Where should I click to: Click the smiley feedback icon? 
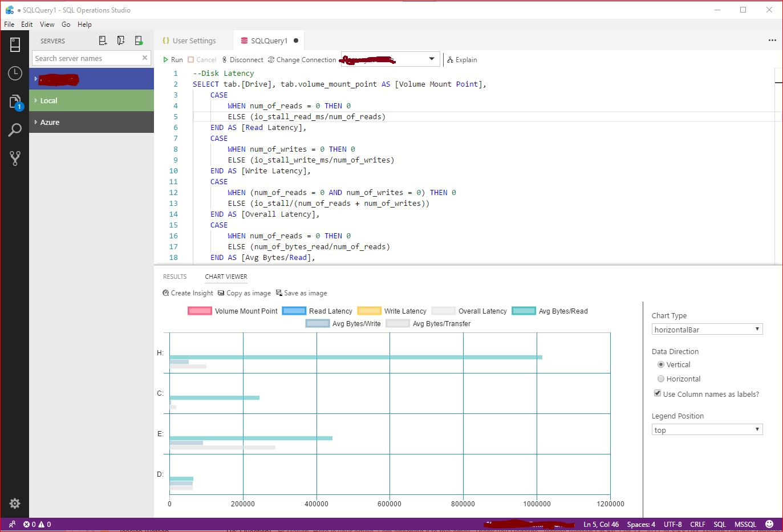coord(769,524)
